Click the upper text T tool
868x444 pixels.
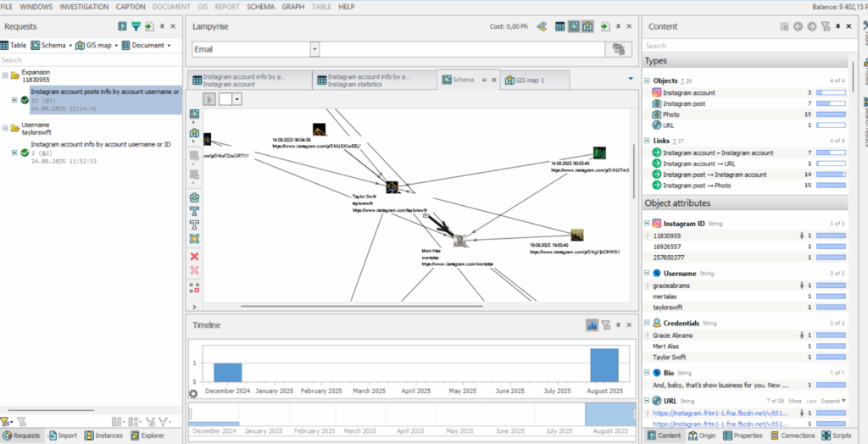click(194, 211)
